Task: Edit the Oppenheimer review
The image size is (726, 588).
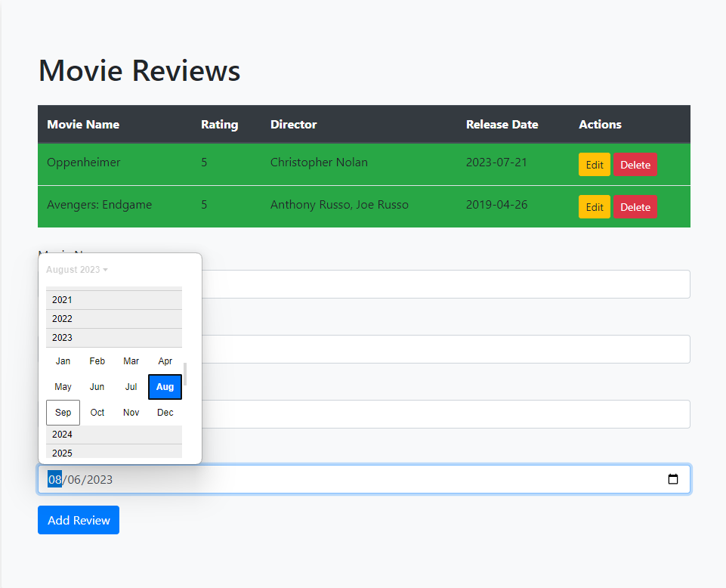Action: 594,164
